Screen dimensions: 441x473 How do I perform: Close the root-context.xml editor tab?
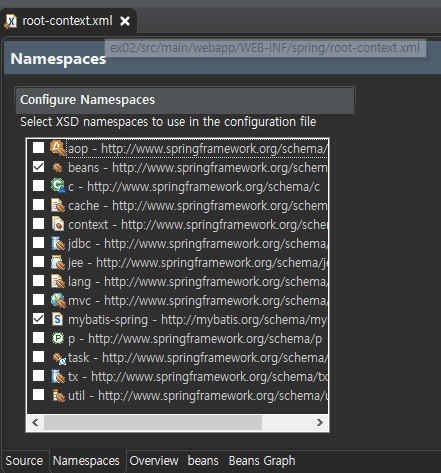[x=125, y=21]
